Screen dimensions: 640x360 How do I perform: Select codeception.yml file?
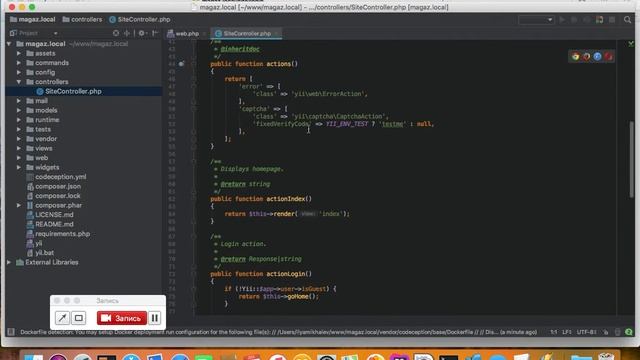pyautogui.click(x=56, y=177)
